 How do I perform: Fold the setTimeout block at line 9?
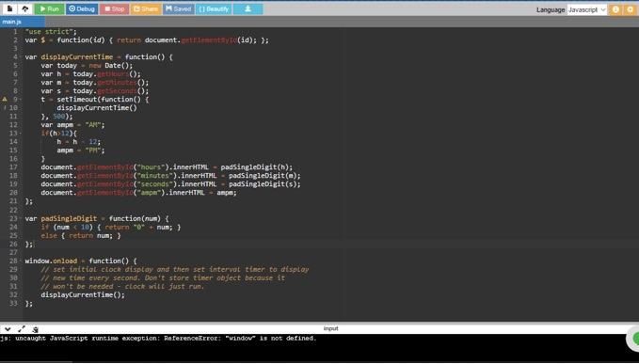(21, 100)
